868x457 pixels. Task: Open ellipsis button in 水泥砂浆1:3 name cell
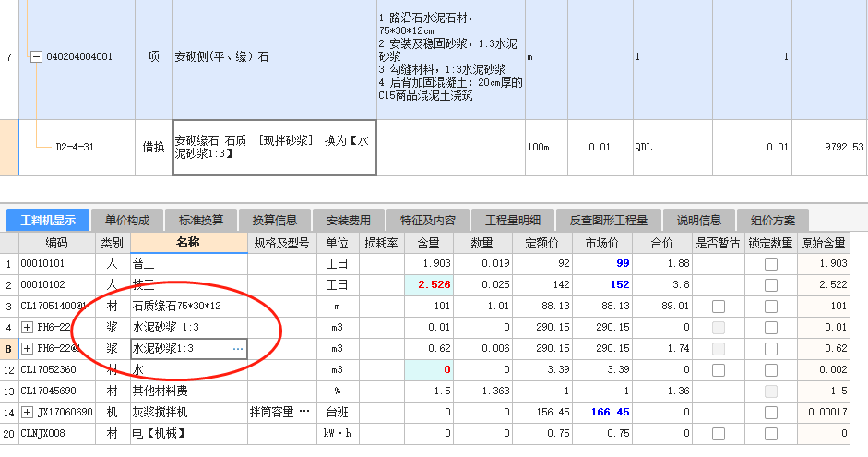click(238, 349)
